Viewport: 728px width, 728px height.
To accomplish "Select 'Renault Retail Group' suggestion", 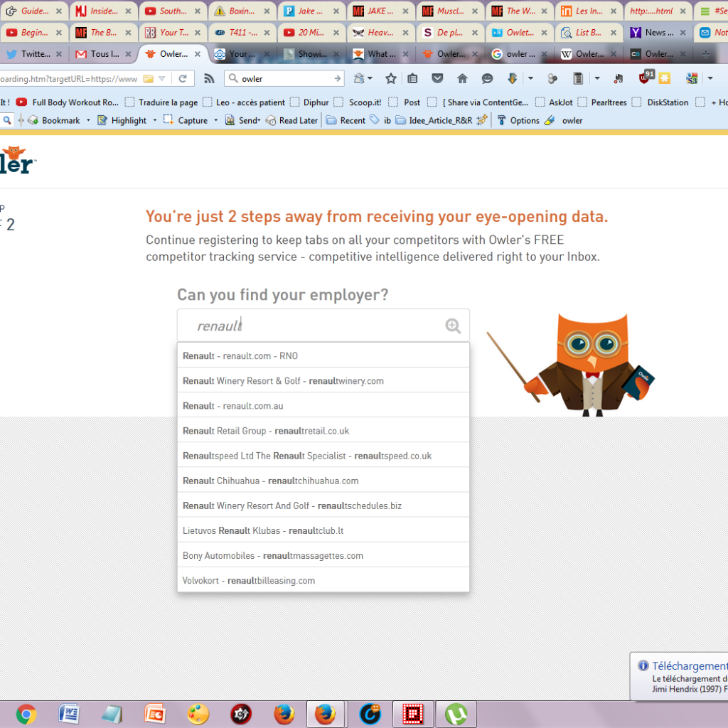I will pos(323,431).
